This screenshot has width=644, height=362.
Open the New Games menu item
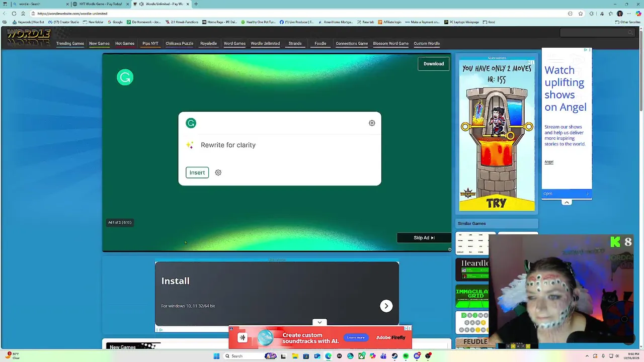99,44
